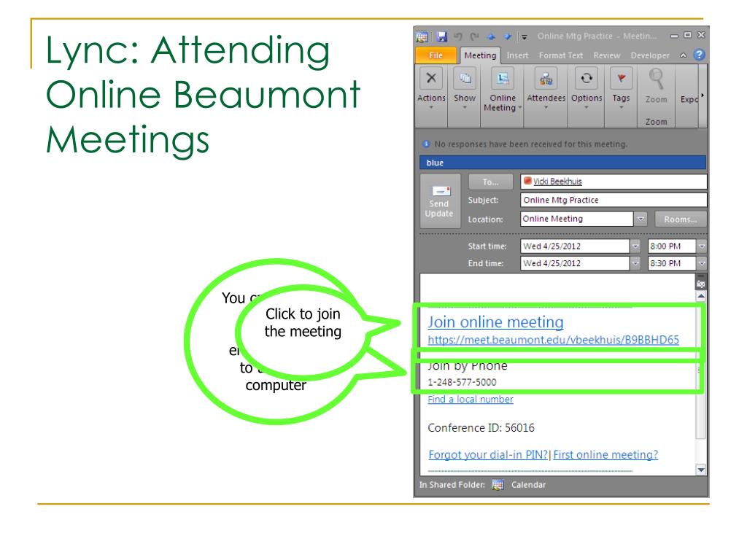Open the File tab
This screenshot has height=560, width=747.
tap(436, 55)
